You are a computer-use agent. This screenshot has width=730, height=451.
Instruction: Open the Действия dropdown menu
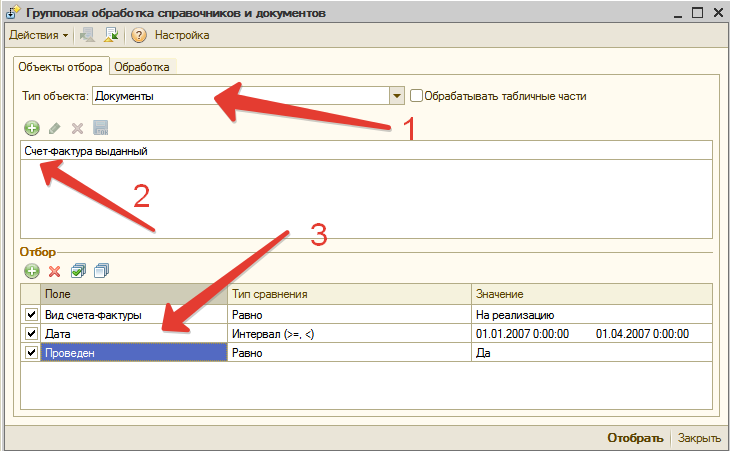click(x=38, y=35)
